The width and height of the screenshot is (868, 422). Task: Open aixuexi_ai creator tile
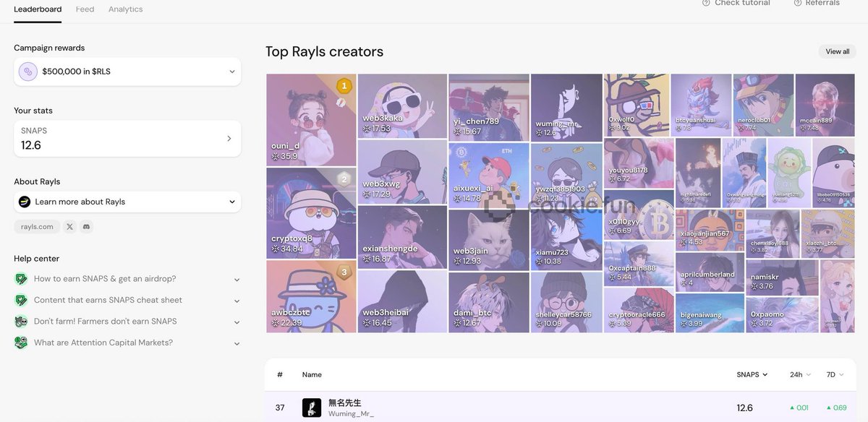(489, 175)
